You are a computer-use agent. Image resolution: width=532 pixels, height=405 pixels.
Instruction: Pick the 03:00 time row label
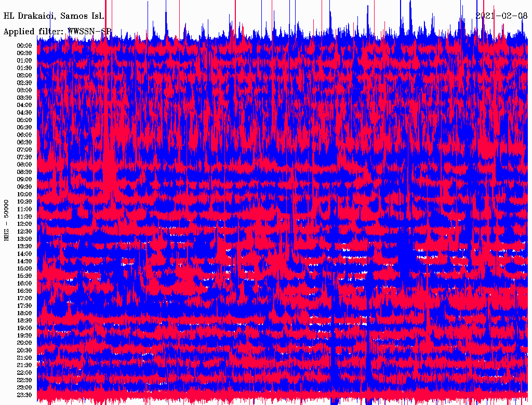pyautogui.click(x=24, y=90)
